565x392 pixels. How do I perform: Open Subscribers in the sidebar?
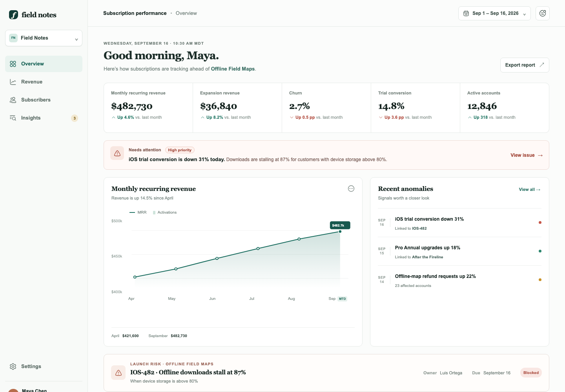click(44, 100)
